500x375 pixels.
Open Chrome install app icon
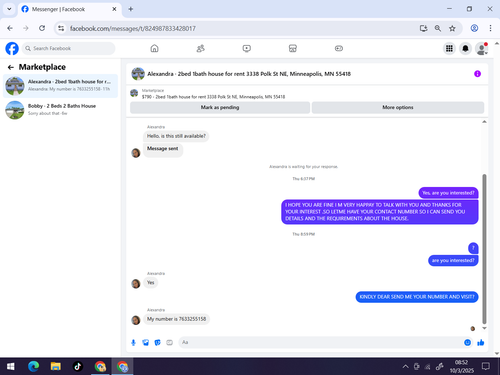tap(423, 28)
